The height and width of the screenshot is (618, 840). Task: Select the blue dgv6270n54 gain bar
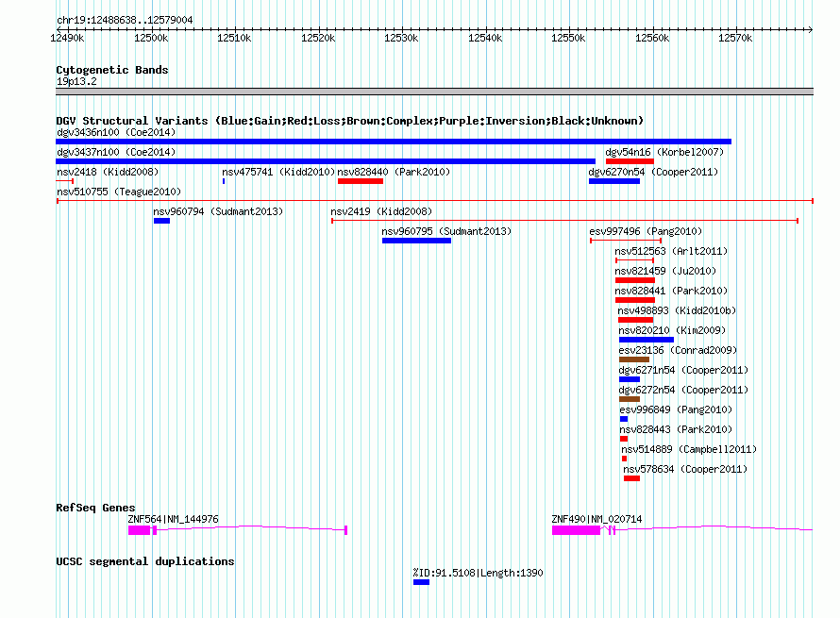point(614,181)
